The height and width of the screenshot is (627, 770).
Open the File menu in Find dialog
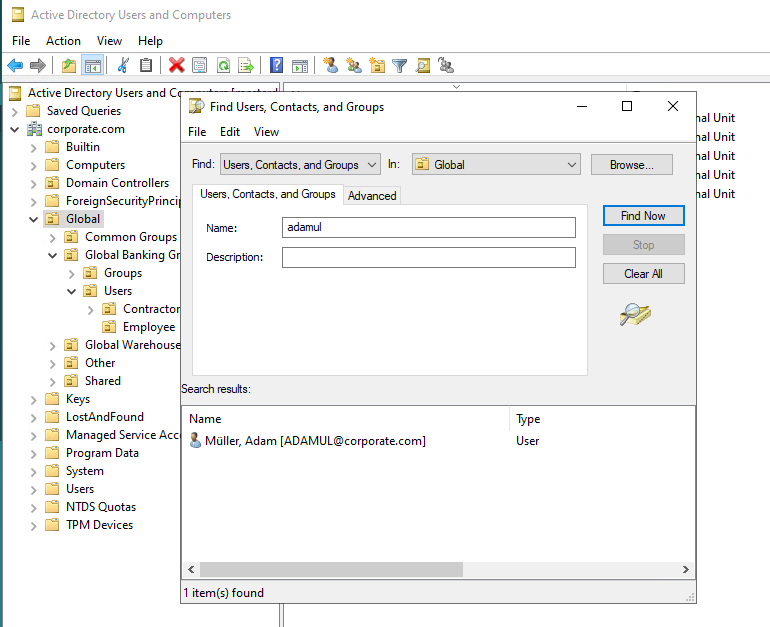(197, 132)
